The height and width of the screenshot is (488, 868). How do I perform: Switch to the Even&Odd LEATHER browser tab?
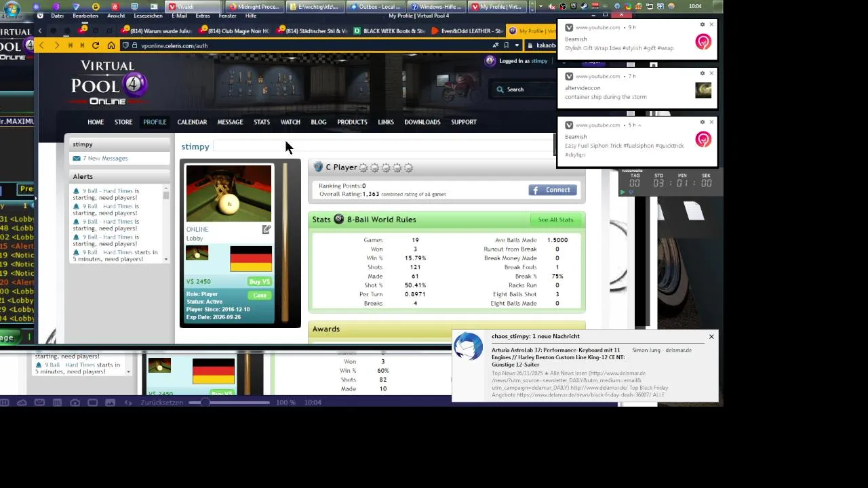[467, 30]
